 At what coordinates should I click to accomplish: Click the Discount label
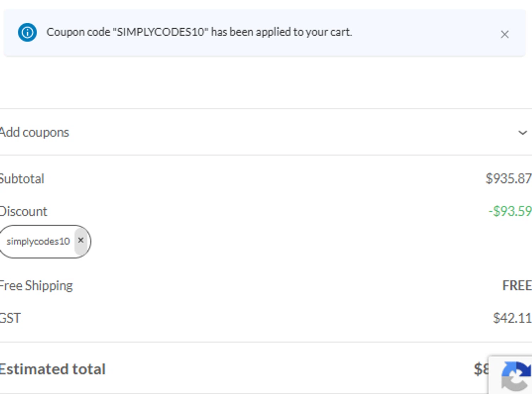click(x=23, y=212)
